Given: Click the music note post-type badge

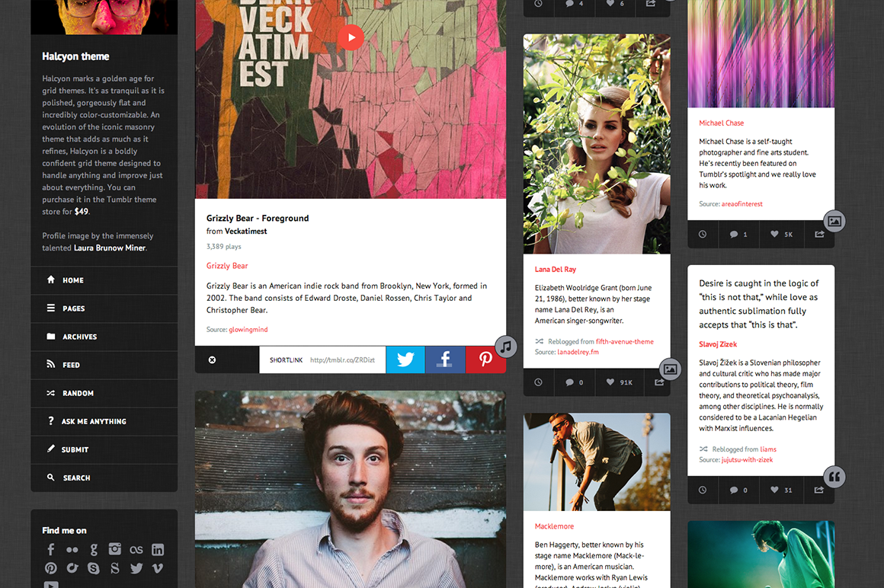Looking at the screenshot, I should tap(506, 347).
